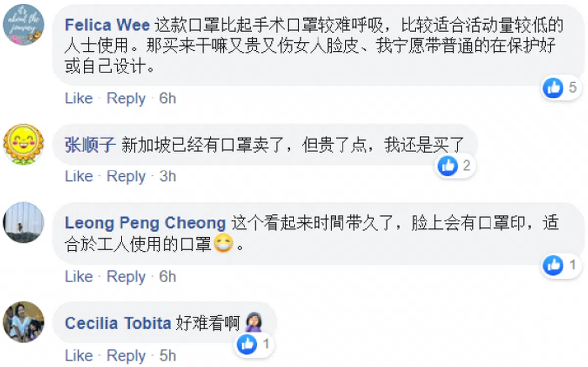Like Cecilia Tobita's comment
This screenshot has width=588, height=367.
[x=78, y=356]
